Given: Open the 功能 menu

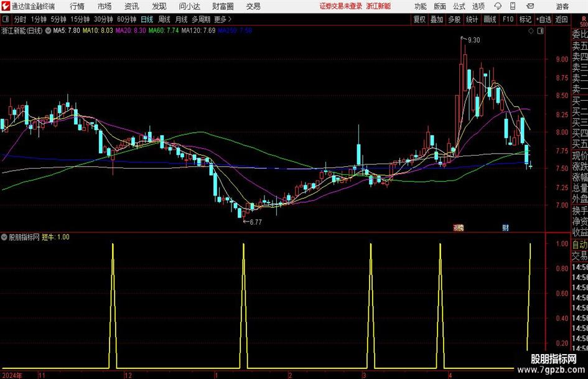Looking at the screenshot, I should tap(421, 6).
